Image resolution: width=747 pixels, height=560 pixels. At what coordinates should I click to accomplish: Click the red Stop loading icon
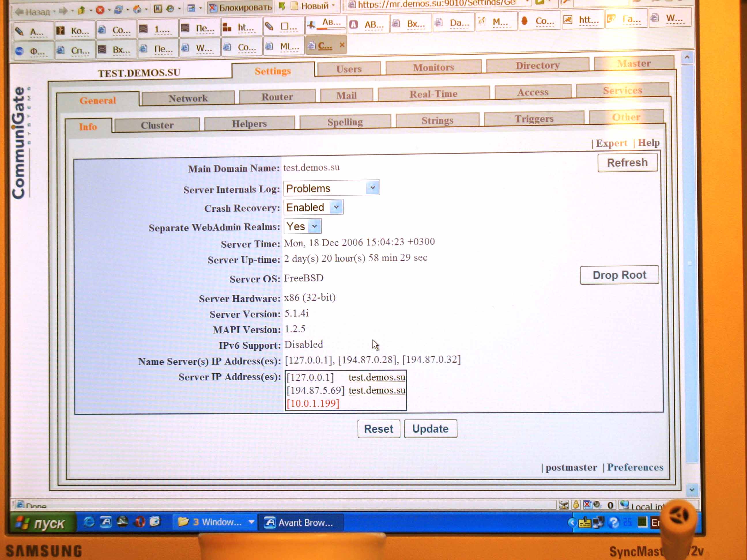pos(100,10)
